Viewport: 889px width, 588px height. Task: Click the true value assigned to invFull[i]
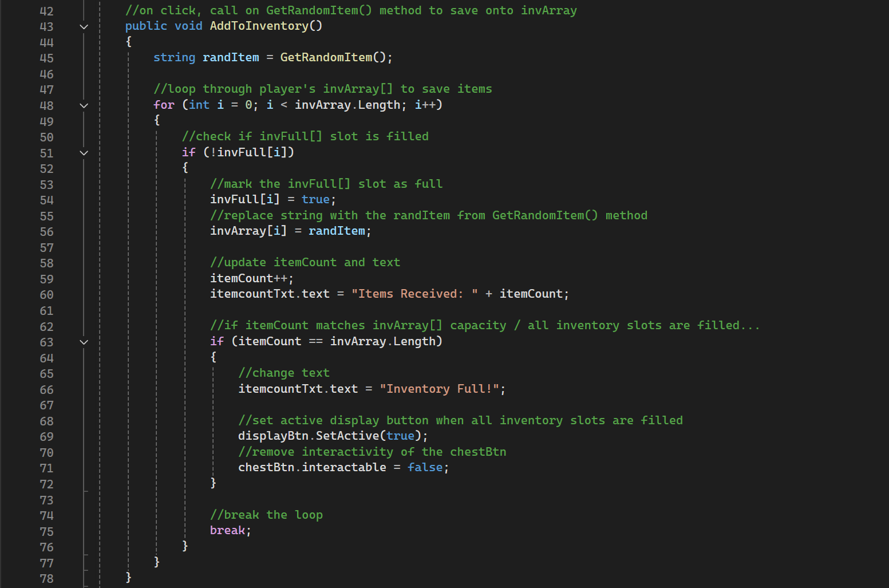coord(315,200)
